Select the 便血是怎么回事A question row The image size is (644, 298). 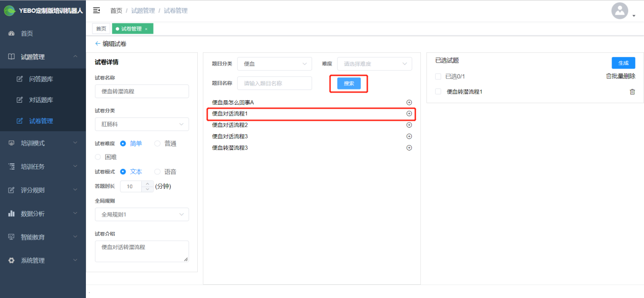(x=312, y=103)
